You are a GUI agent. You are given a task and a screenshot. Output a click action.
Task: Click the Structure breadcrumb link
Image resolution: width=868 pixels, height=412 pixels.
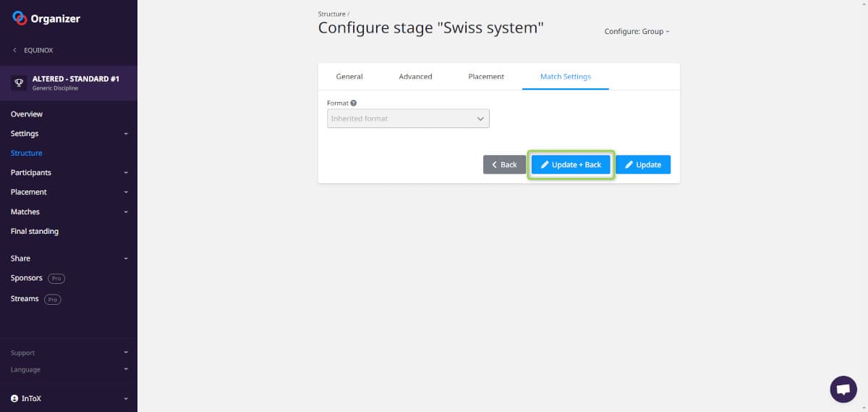coord(331,14)
